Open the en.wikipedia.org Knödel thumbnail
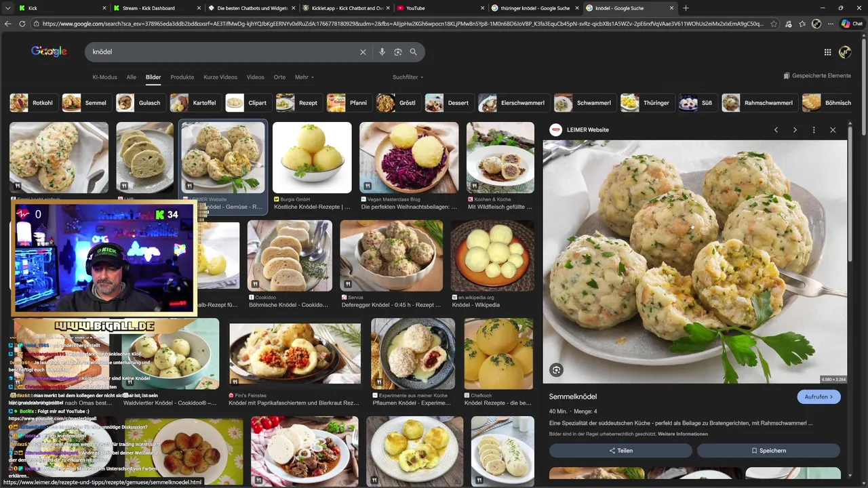868x488 pixels. point(492,256)
